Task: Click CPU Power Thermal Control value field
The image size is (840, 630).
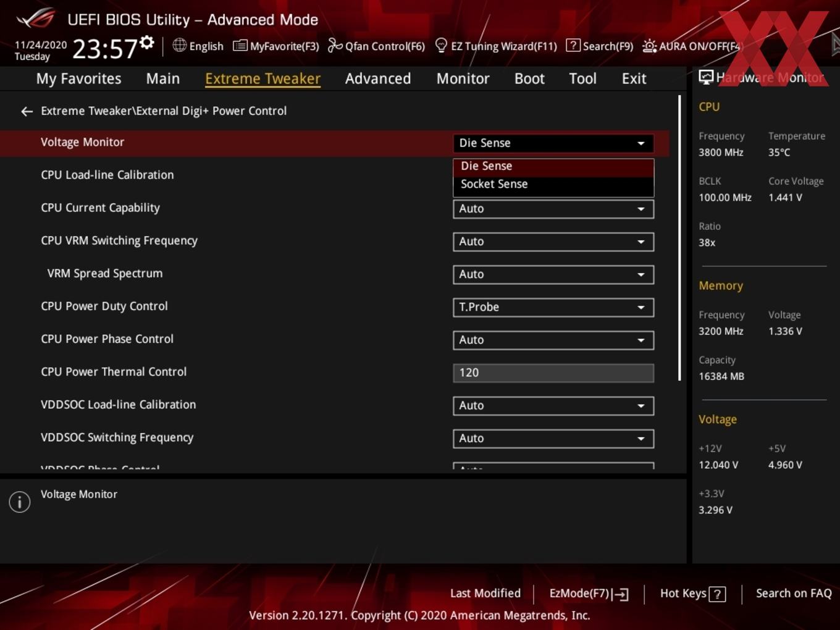Action: point(553,372)
